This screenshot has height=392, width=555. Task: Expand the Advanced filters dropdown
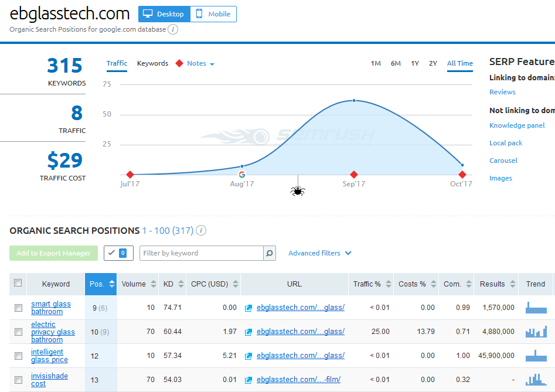click(x=319, y=253)
